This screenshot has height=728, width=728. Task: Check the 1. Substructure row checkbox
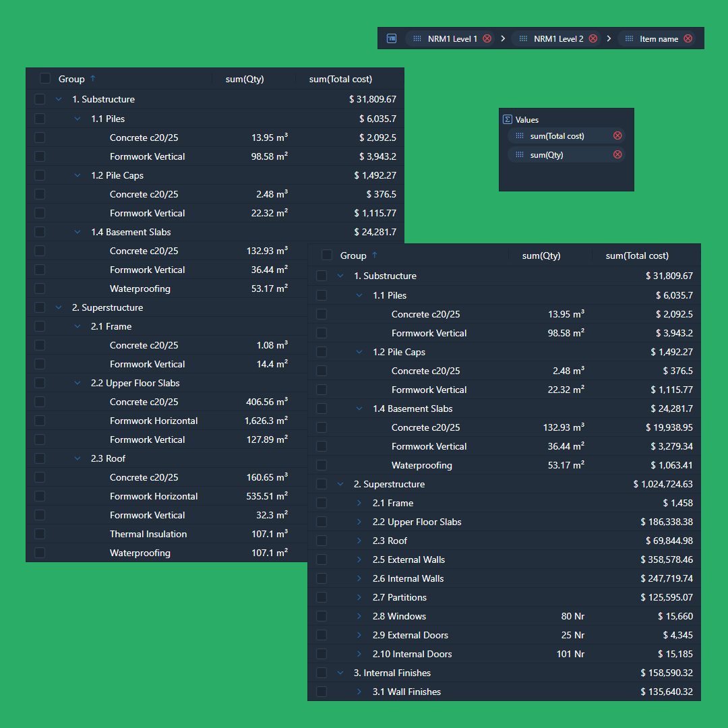(x=322, y=276)
